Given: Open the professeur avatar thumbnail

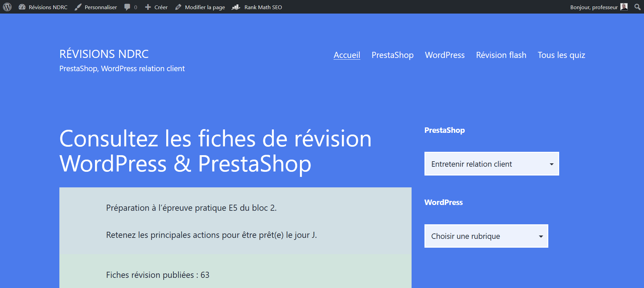Looking at the screenshot, I should pos(624,7).
